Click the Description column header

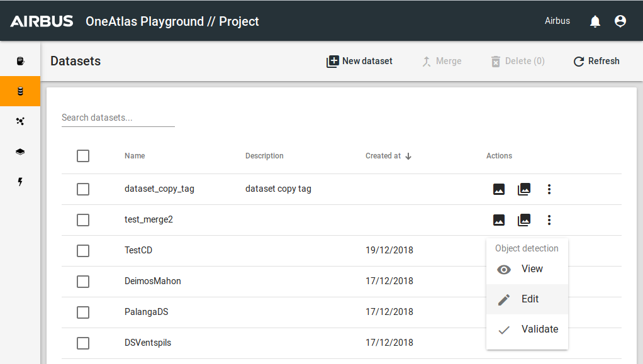[x=264, y=156]
